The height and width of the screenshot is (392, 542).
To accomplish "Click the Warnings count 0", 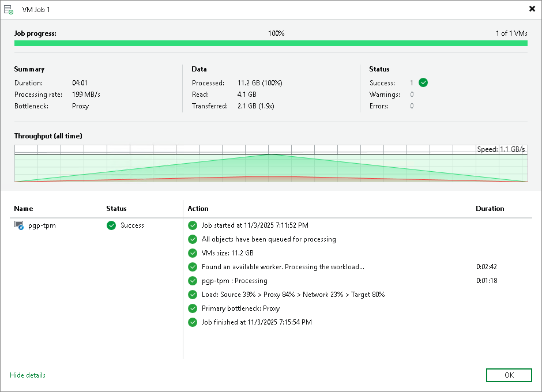I will click(412, 95).
